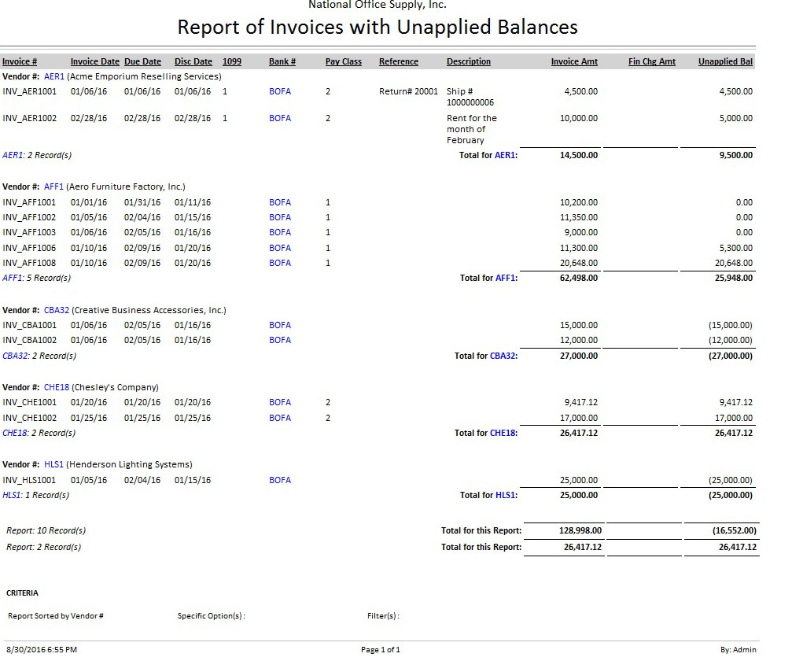Image resolution: width=792 pixels, height=672 pixels.
Task: Select the Pay Class column header
Action: (x=344, y=62)
